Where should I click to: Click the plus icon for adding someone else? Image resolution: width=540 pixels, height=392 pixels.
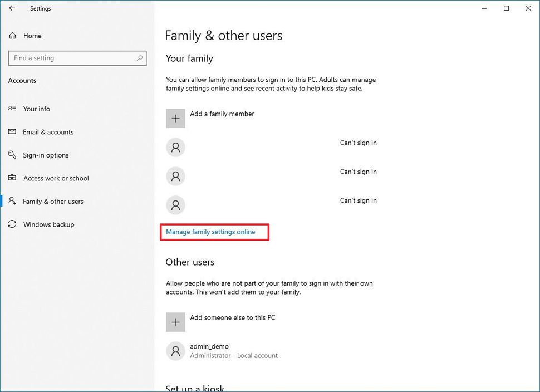point(175,322)
